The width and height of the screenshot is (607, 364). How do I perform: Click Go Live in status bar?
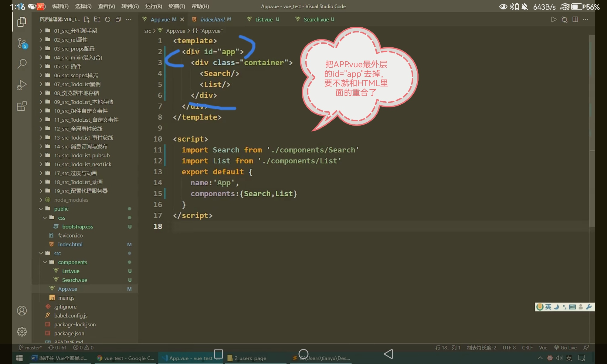[x=565, y=348]
